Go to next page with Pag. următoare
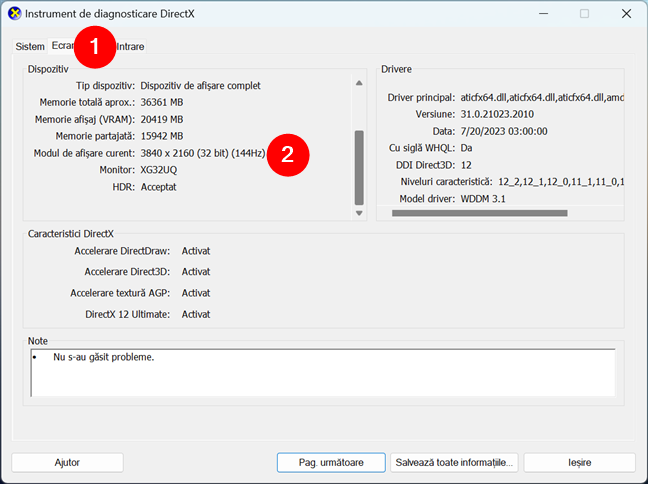Image resolution: width=648 pixels, height=484 pixels. tap(331, 463)
